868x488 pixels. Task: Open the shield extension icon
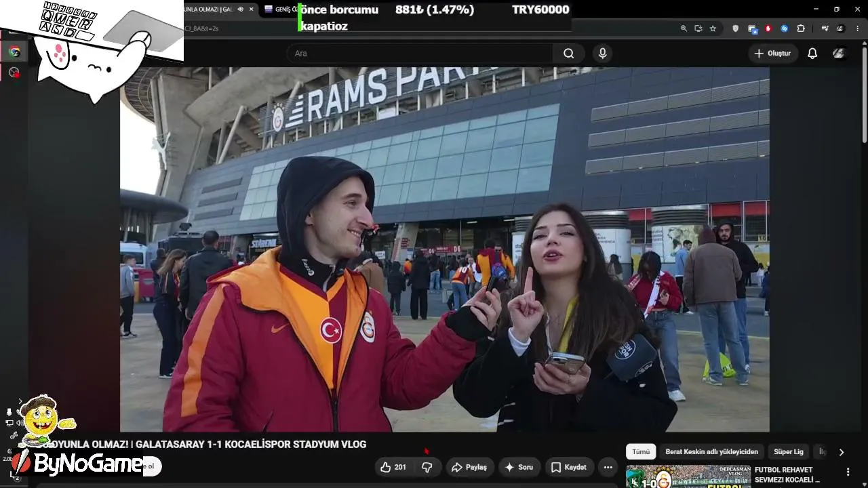736,28
